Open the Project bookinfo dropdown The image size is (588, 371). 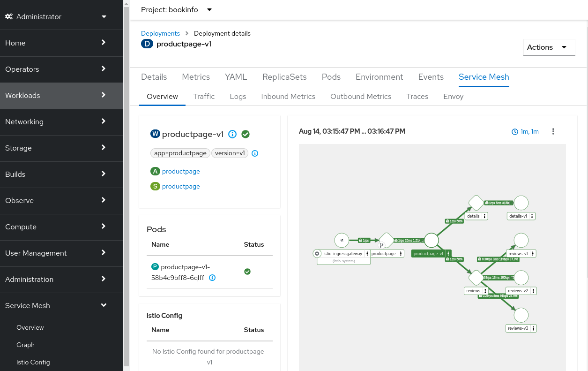tap(177, 10)
